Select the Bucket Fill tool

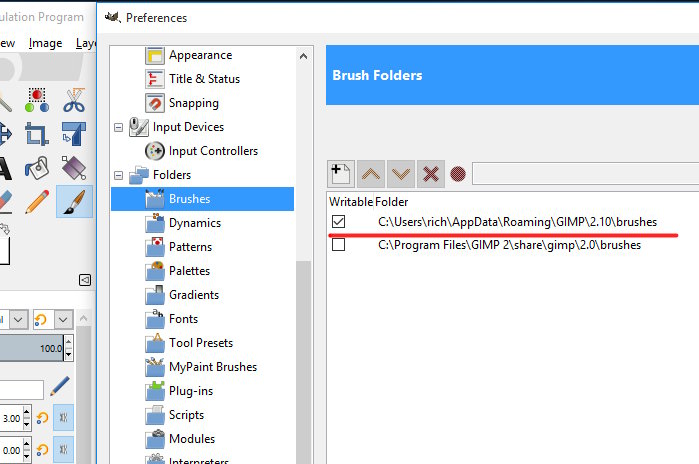37,168
